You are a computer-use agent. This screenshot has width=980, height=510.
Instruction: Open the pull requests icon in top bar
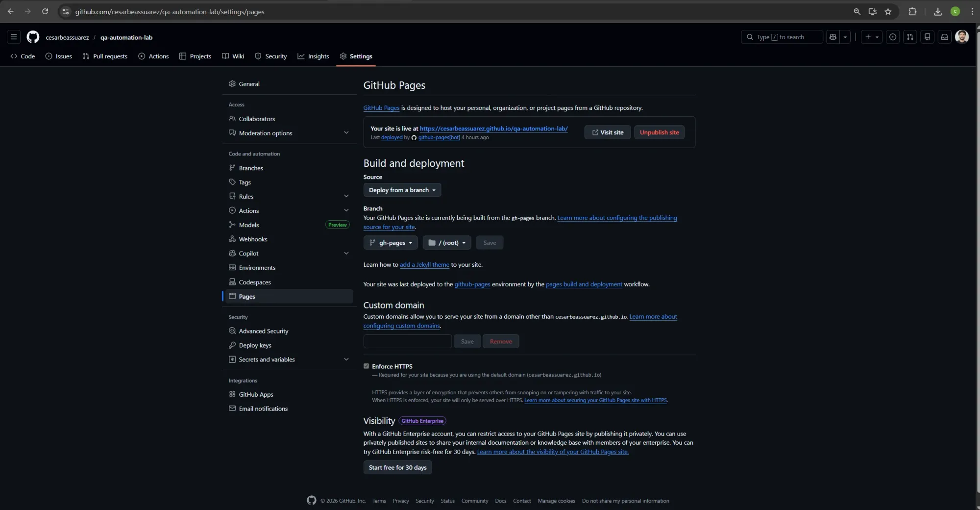click(x=910, y=37)
